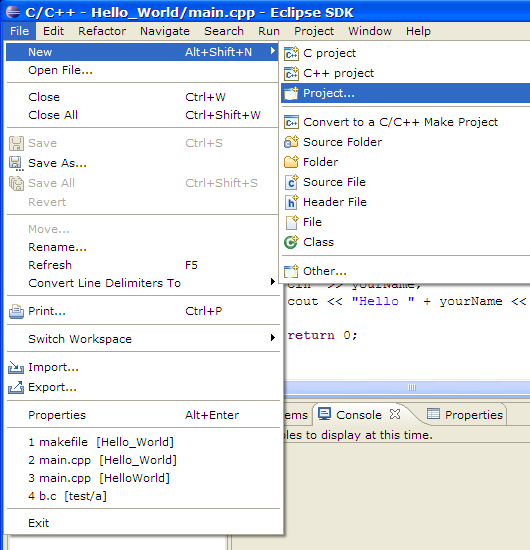Choose Exit from the File menu
Viewport: 530px width, 550px height.
[142, 523]
